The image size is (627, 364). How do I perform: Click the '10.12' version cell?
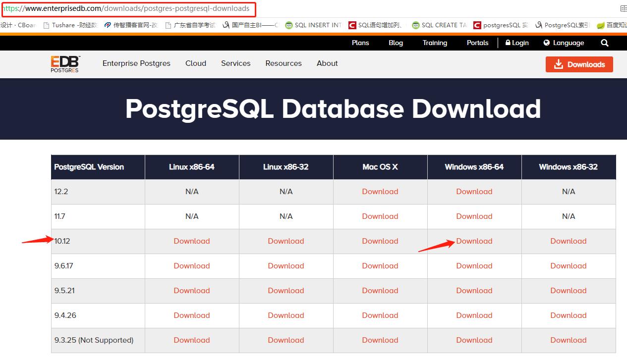[98, 241]
